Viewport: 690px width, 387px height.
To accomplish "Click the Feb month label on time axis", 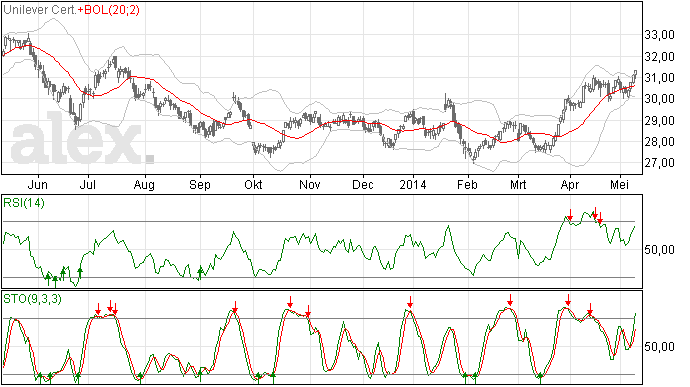I will (467, 184).
